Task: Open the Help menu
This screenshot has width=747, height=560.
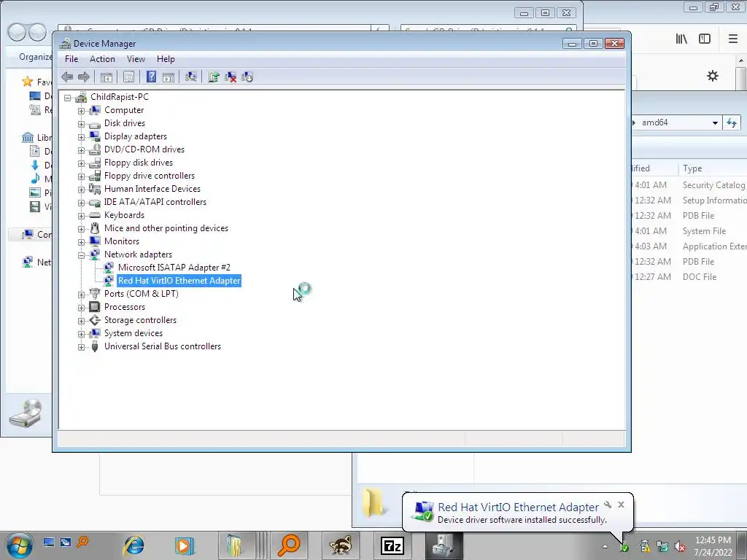Action: (166, 59)
